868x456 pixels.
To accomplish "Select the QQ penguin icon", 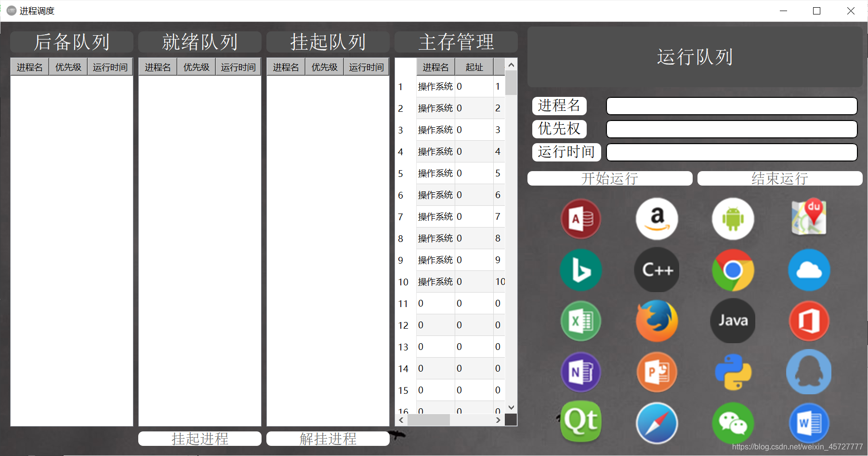I will (809, 372).
